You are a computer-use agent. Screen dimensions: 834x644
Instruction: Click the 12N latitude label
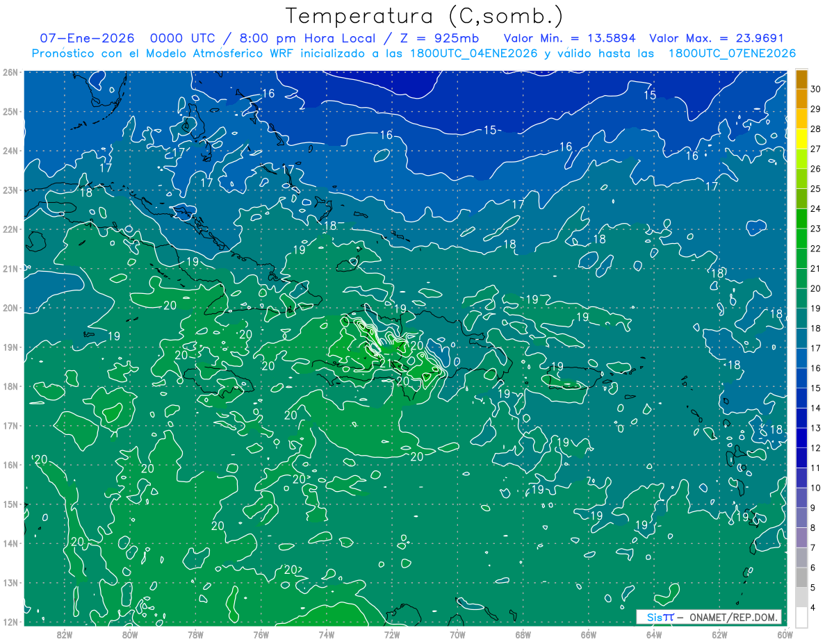tap(10, 622)
